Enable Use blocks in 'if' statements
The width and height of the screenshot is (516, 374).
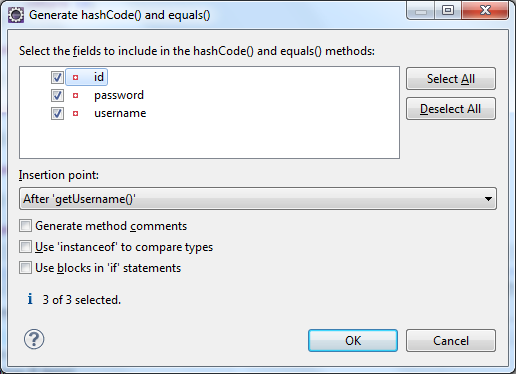coord(25,268)
